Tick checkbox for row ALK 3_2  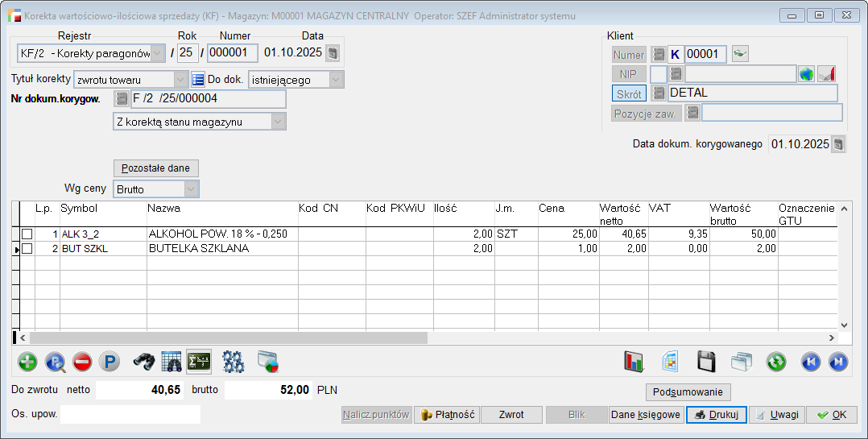[x=27, y=234]
